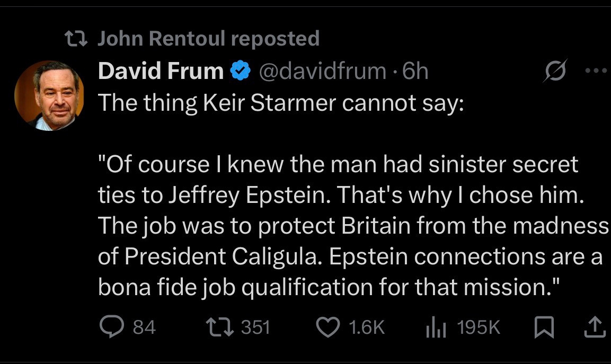Open the Grok slashed-circle icon
The image size is (611, 364).
tap(554, 70)
